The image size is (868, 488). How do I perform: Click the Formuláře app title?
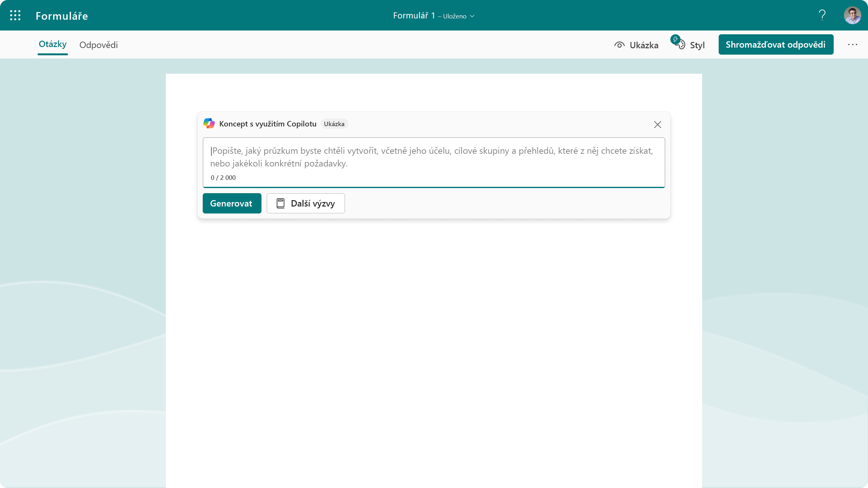62,16
